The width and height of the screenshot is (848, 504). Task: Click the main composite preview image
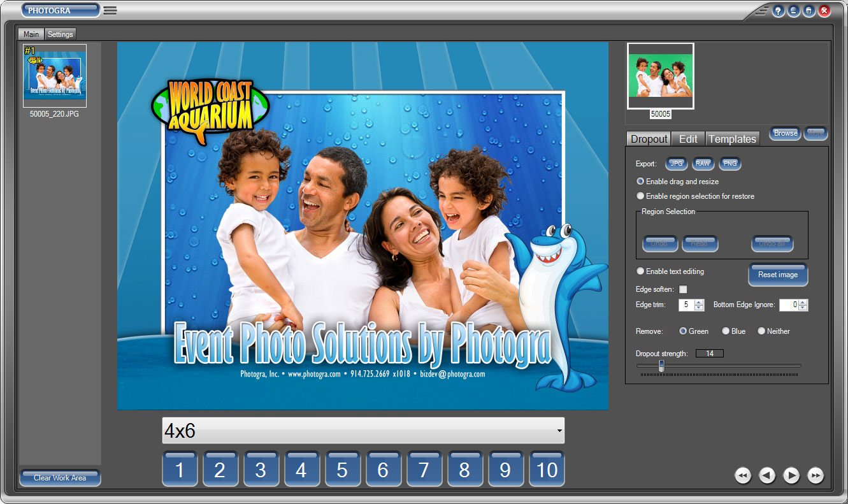pyautogui.click(x=363, y=226)
